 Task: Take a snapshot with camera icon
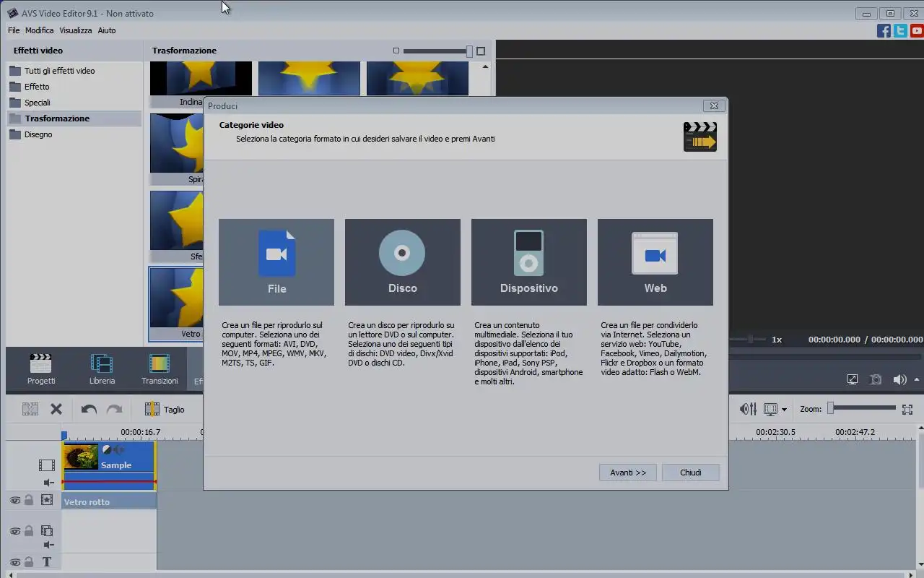pyautogui.click(x=876, y=379)
